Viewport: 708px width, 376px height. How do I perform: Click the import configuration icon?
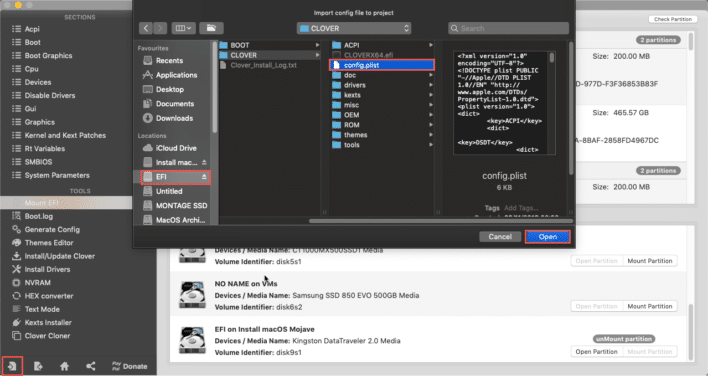(x=12, y=366)
